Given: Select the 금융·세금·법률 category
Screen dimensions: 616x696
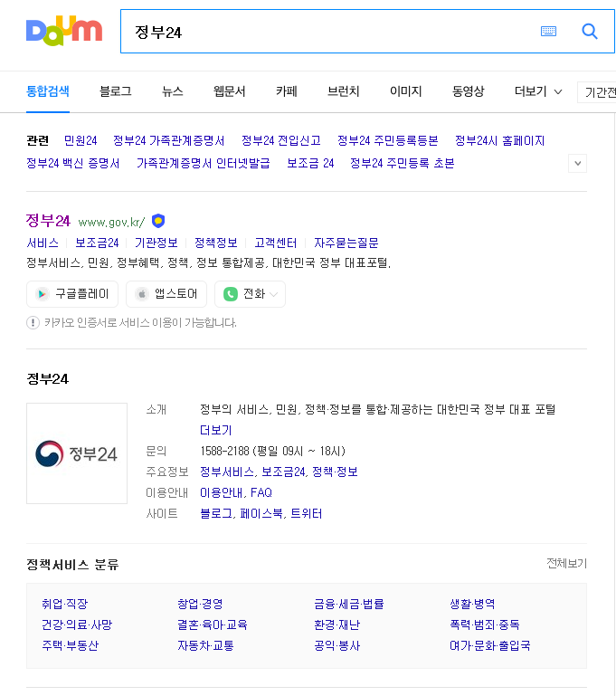Looking at the screenshot, I should tap(348, 604).
